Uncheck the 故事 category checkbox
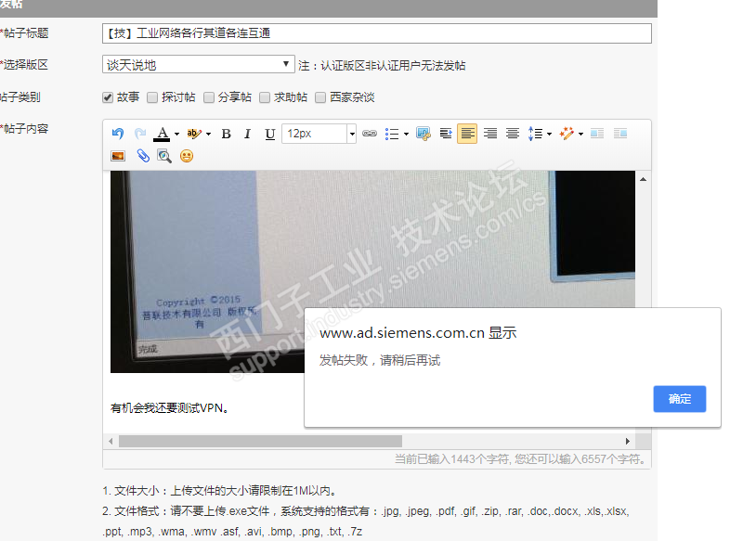 coord(108,97)
